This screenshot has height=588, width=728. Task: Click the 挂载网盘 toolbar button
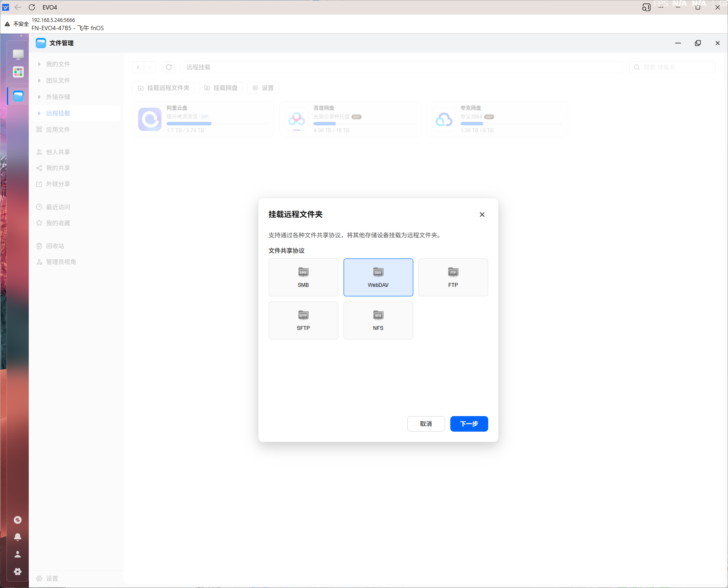[x=221, y=88]
